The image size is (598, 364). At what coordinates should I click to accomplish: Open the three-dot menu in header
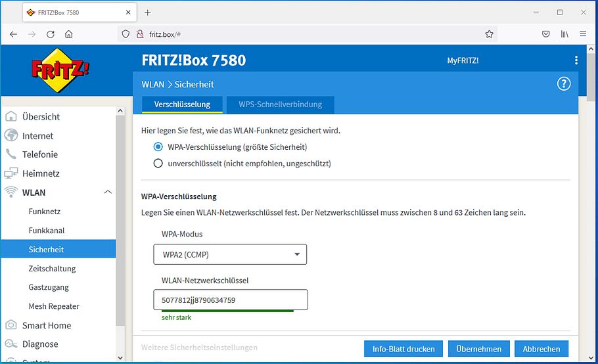click(576, 60)
